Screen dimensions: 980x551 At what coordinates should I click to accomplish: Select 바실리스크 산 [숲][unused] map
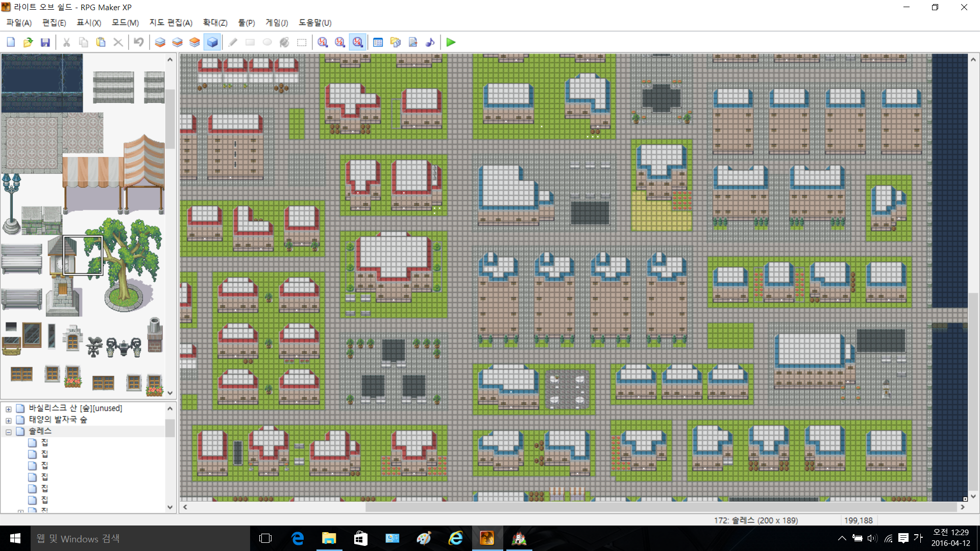[75, 408]
